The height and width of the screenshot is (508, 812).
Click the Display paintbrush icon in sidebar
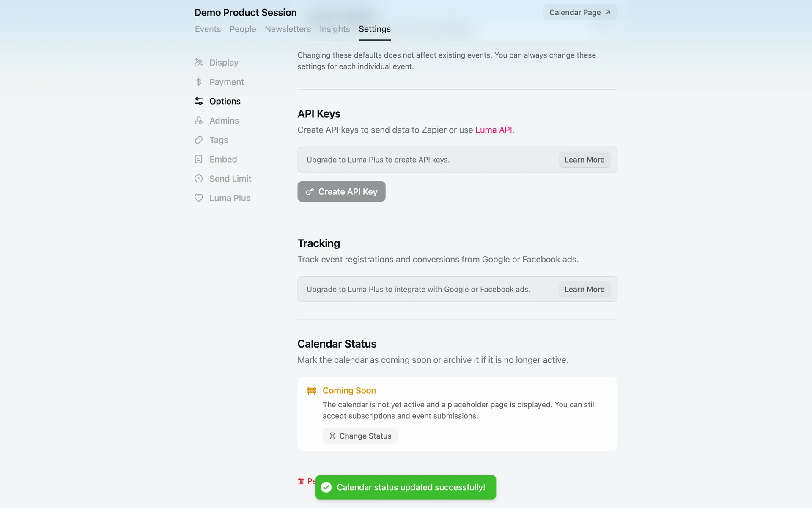click(198, 63)
